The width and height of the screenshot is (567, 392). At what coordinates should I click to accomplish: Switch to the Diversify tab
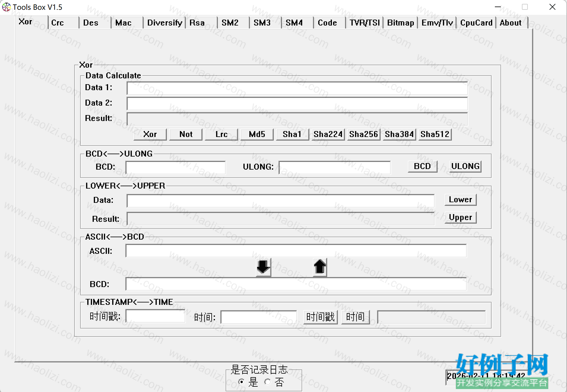(165, 23)
